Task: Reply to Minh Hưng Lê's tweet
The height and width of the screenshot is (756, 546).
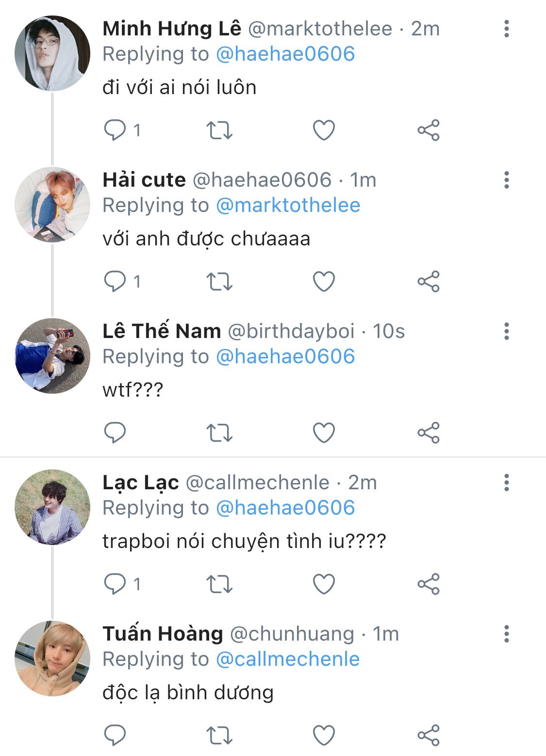Action: [x=115, y=130]
